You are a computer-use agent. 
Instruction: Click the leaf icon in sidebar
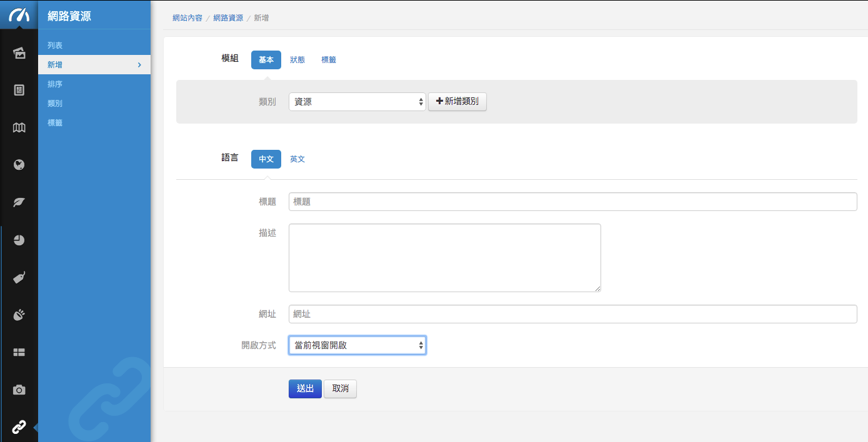pyautogui.click(x=19, y=203)
